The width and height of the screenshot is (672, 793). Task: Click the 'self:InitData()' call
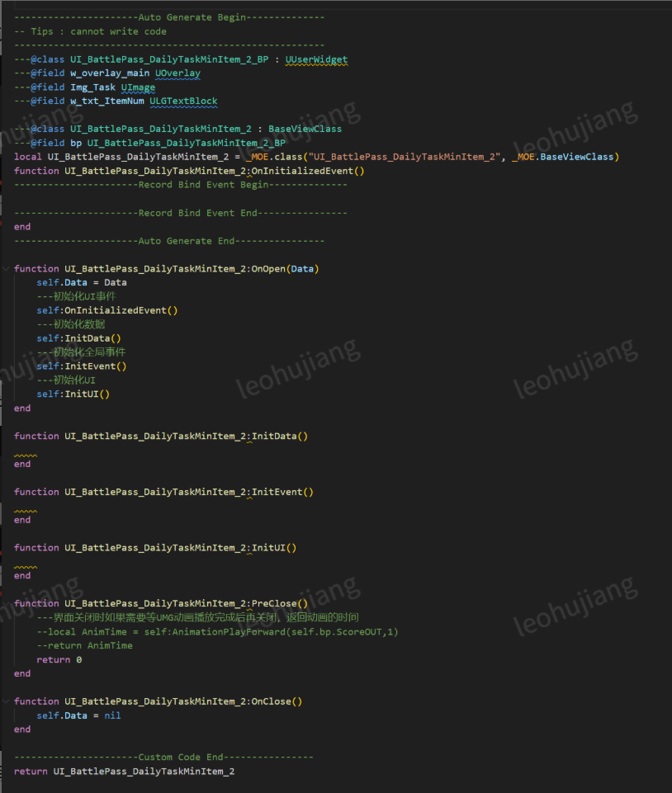pyautogui.click(x=78, y=337)
